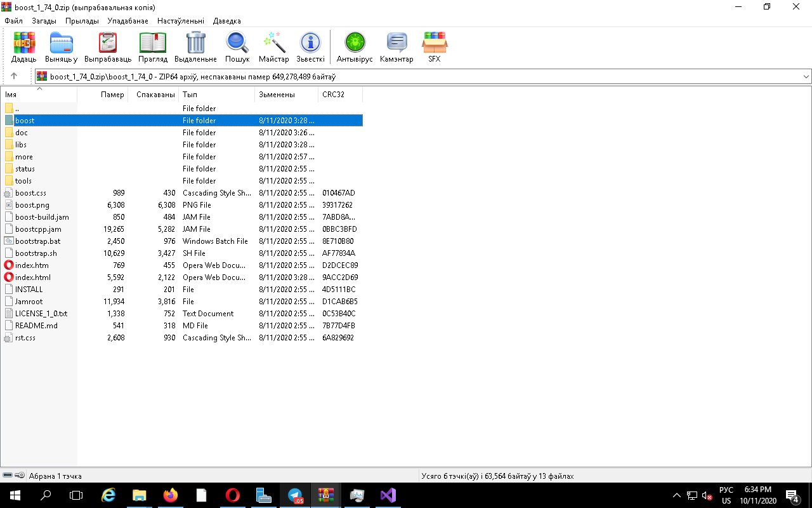Sort by Імя column header
The image size is (812, 508).
39,95
